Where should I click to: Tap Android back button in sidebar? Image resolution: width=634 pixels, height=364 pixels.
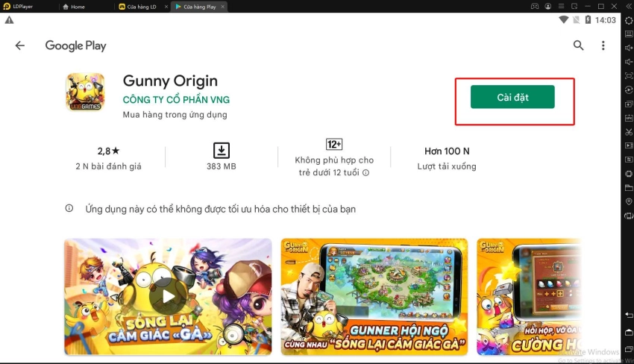[629, 315]
